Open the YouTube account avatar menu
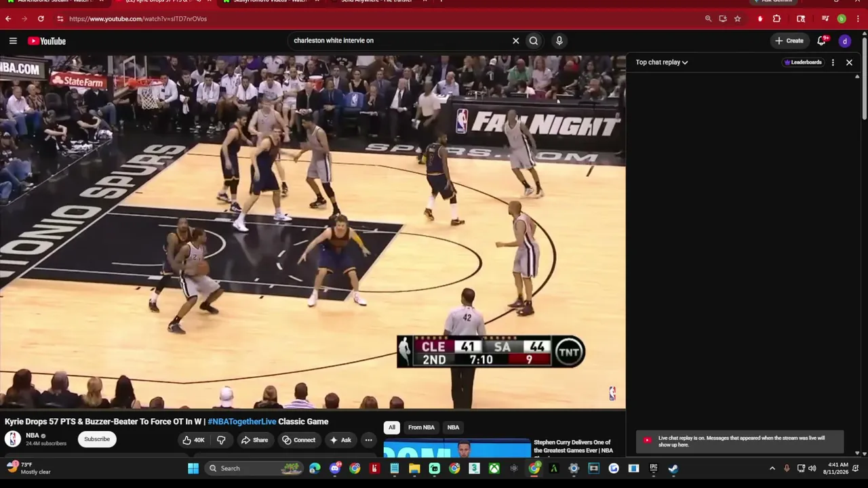The height and width of the screenshot is (488, 868). coord(845,41)
